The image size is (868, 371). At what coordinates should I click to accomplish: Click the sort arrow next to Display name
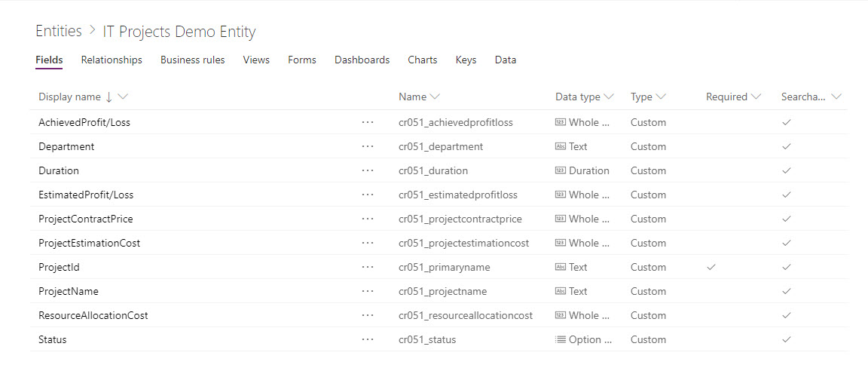pos(109,97)
